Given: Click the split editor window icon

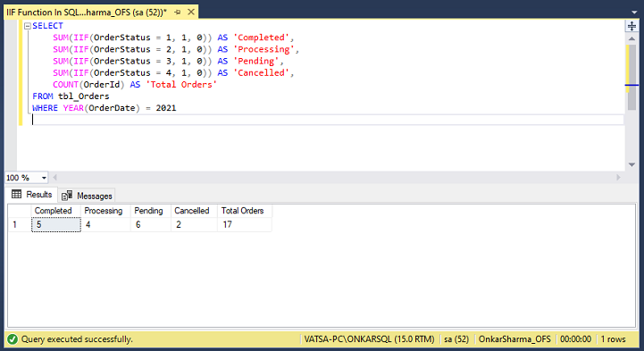Looking at the screenshot, I should click(x=631, y=26).
